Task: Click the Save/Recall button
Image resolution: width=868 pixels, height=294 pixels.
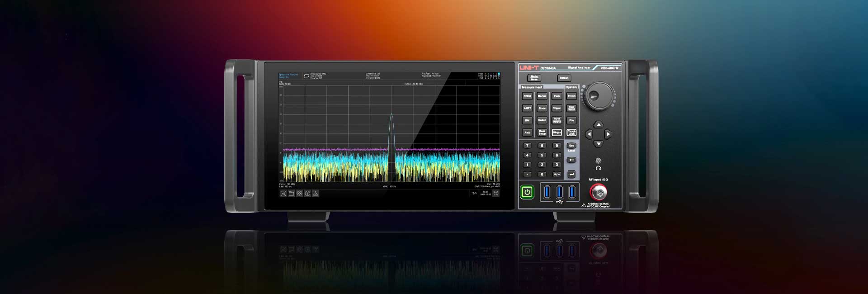Action: [571, 108]
